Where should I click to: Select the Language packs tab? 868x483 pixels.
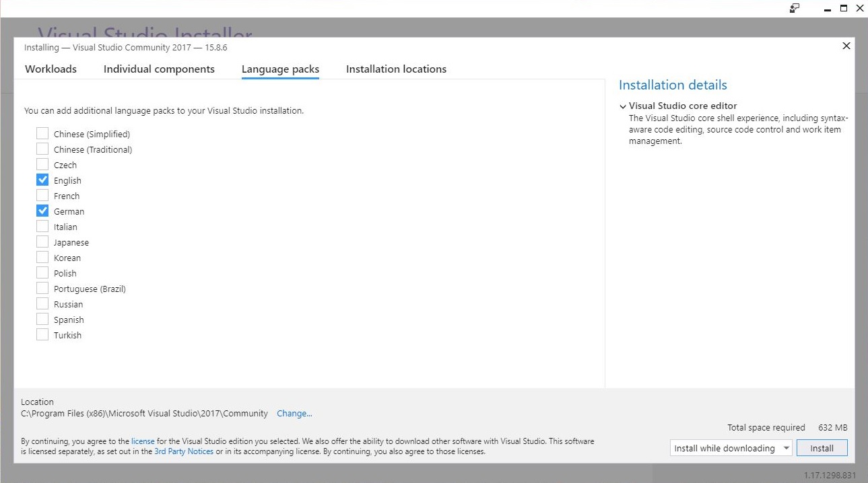coord(280,69)
